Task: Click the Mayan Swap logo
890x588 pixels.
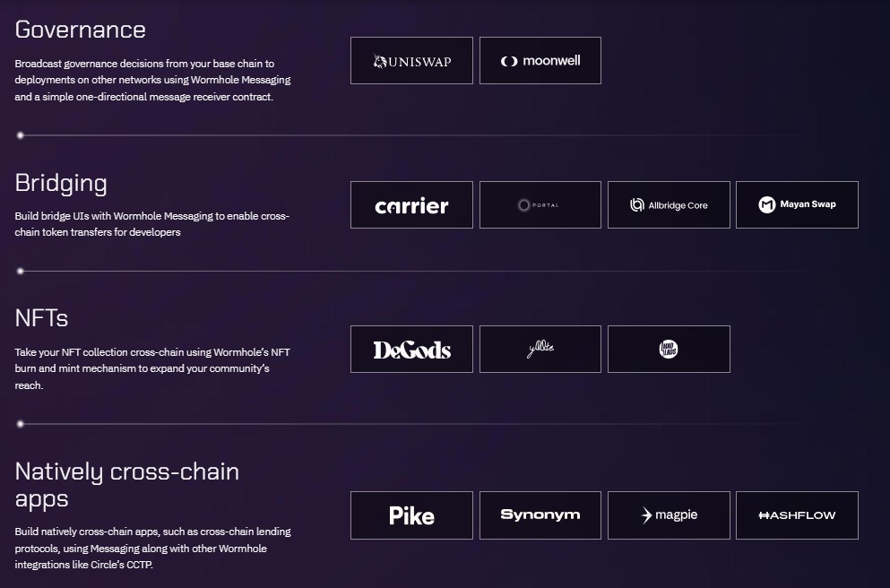Action: click(797, 205)
